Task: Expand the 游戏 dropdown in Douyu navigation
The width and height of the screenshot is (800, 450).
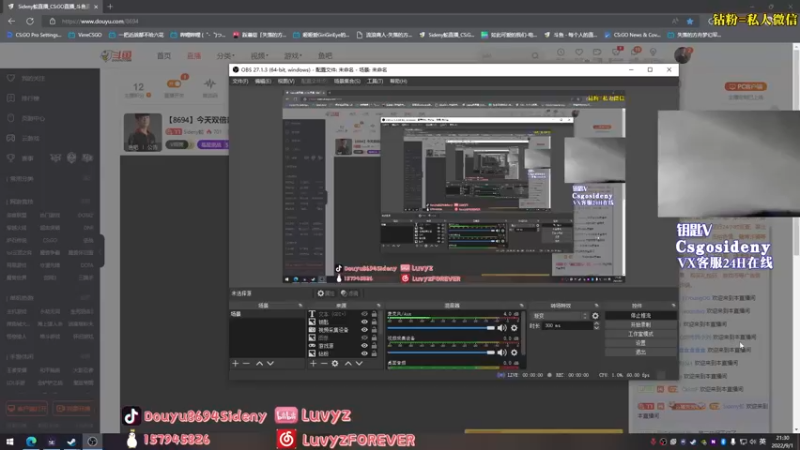Action: 293,56
